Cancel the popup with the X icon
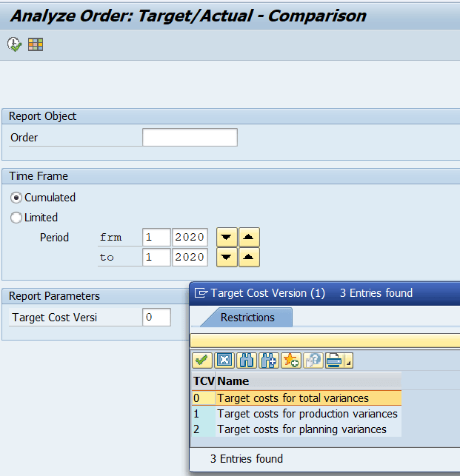 [x=224, y=361]
